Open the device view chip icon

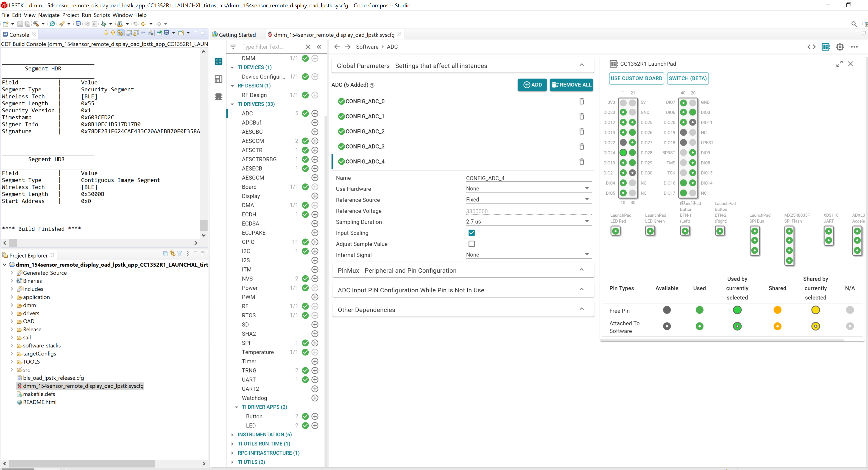840,47
